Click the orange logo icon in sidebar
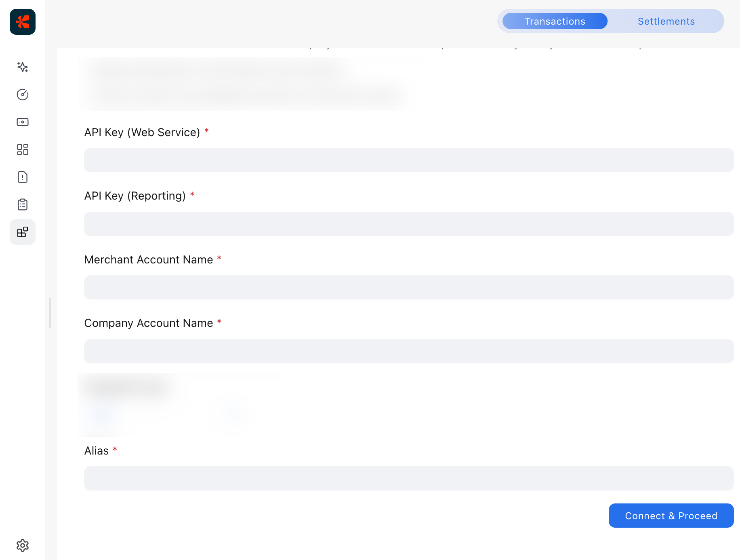This screenshot has width=740, height=560. pyautogui.click(x=23, y=22)
